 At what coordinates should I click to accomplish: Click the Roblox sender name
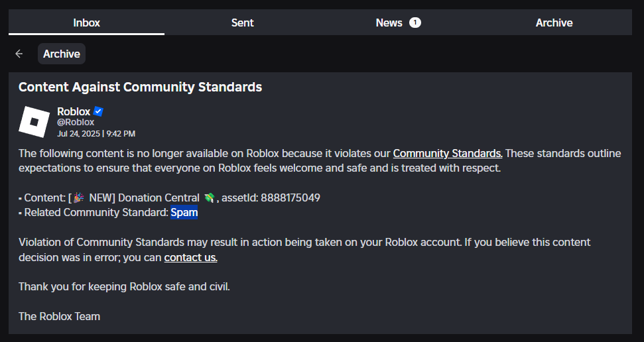coord(74,111)
